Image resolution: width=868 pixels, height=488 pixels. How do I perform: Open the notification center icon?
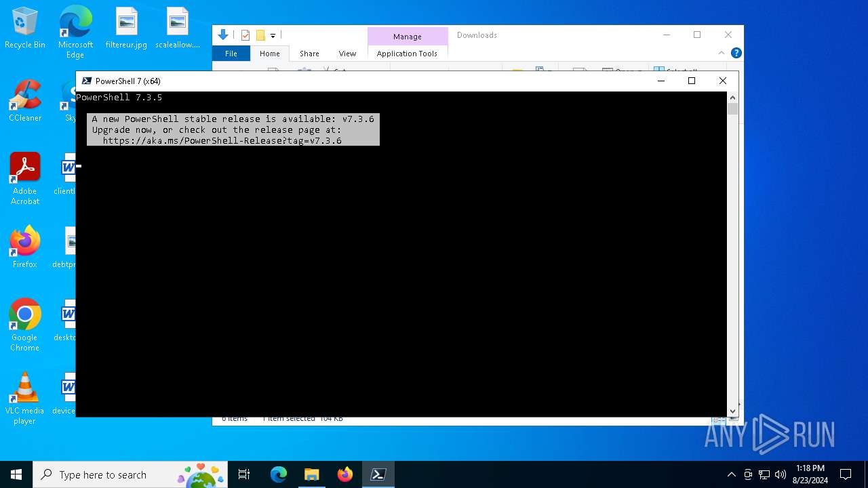tap(846, 474)
